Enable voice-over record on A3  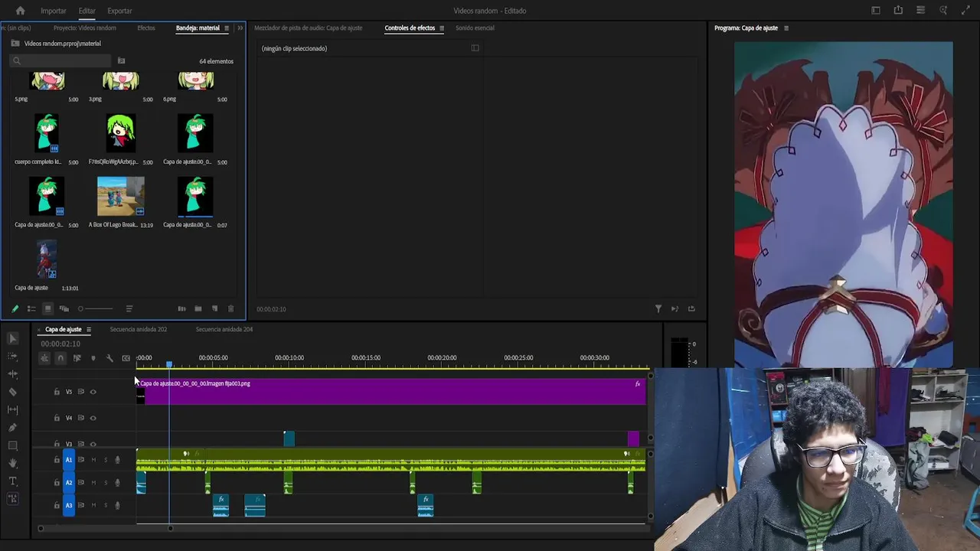pyautogui.click(x=117, y=505)
